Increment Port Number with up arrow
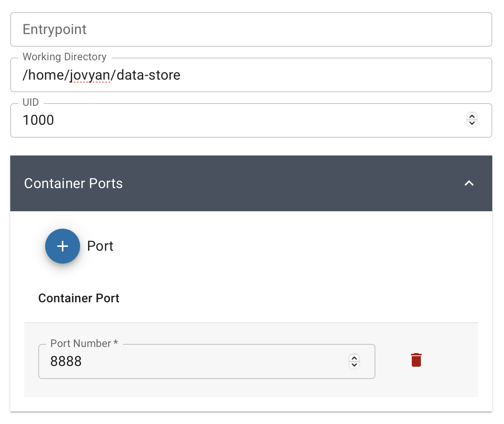The width and height of the screenshot is (504, 424). 354,358
